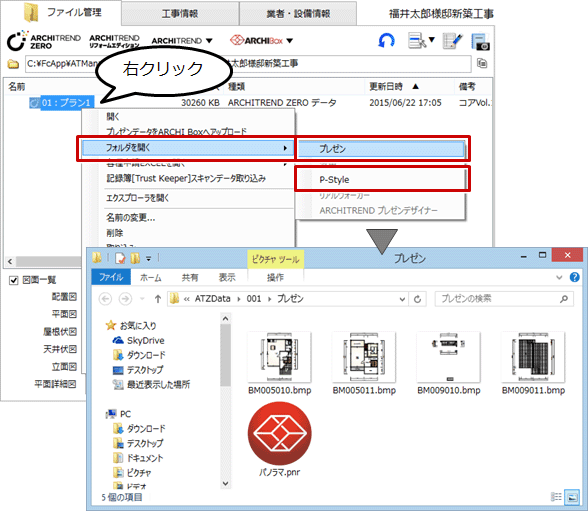This screenshot has width=588, height=511.
Task: Toggle the 図面一覧 checkbox
Action: (x=14, y=280)
